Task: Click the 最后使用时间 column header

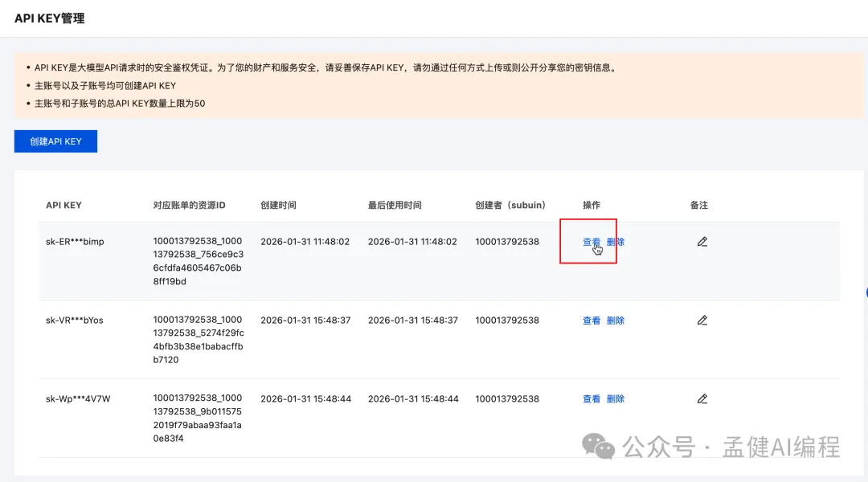Action: click(x=395, y=206)
